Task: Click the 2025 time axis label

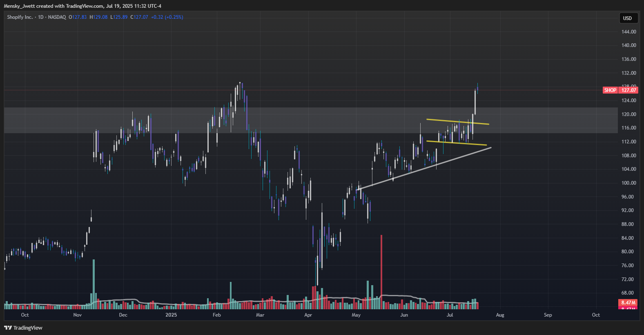Action: (x=171, y=315)
